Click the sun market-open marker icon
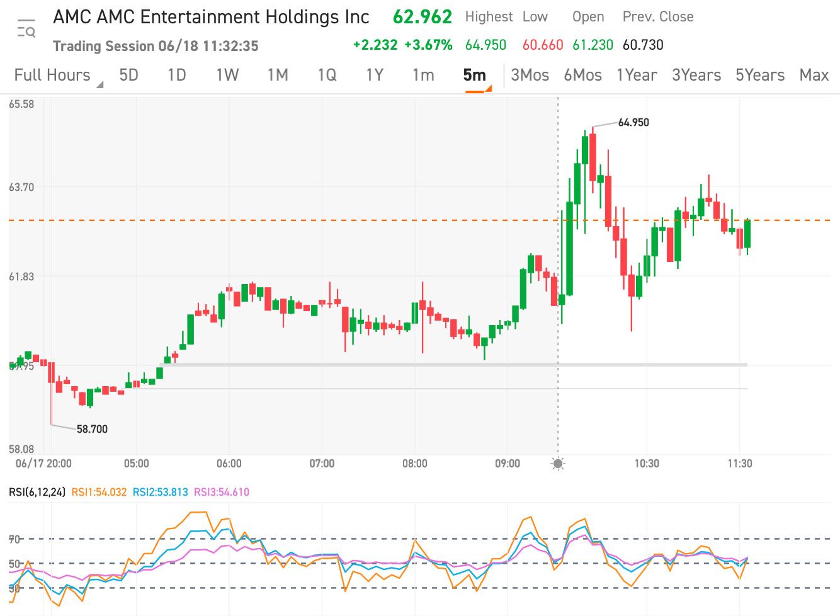840x616 pixels. [558, 464]
